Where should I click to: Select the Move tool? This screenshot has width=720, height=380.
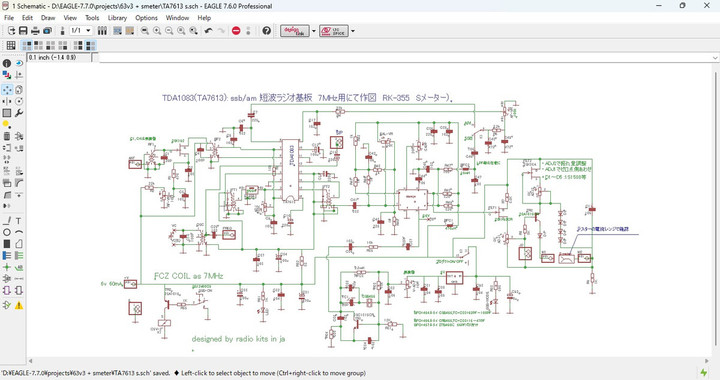click(7, 89)
